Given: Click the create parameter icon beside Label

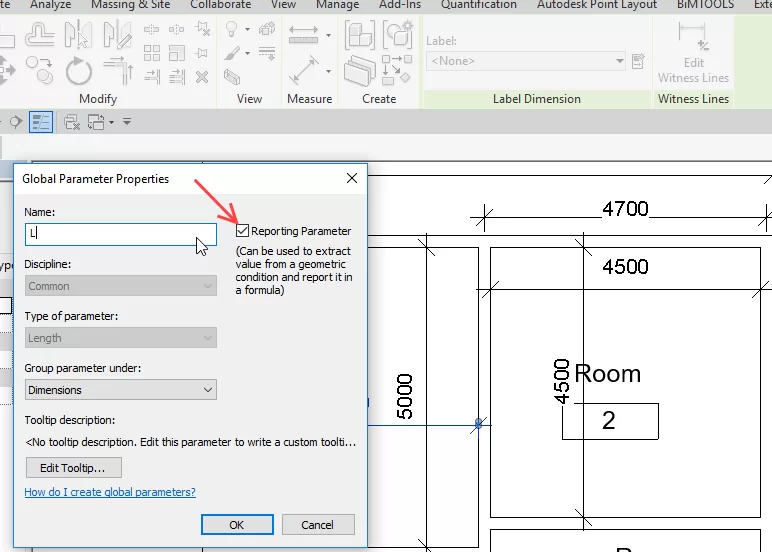Looking at the screenshot, I should (x=638, y=62).
